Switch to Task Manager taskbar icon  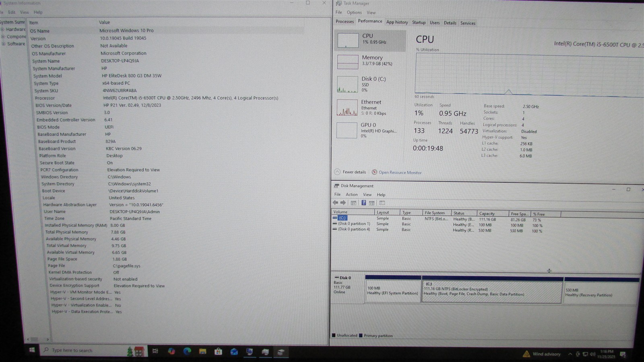tap(265, 352)
